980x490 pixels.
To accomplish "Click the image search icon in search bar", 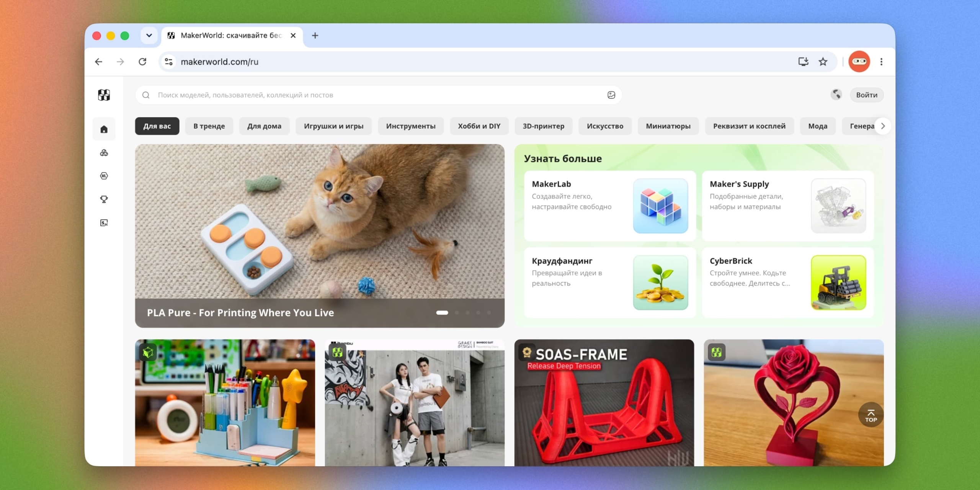I will pos(611,95).
